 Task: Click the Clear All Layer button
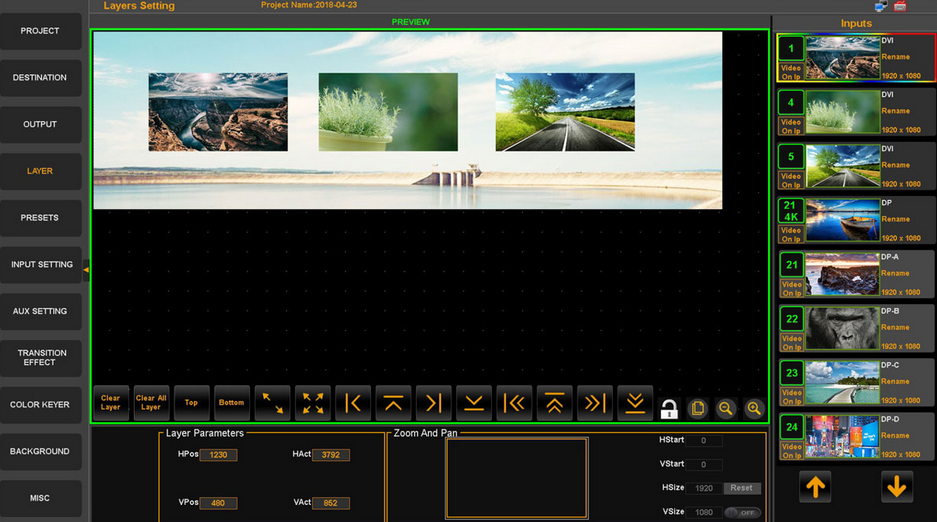(151, 403)
